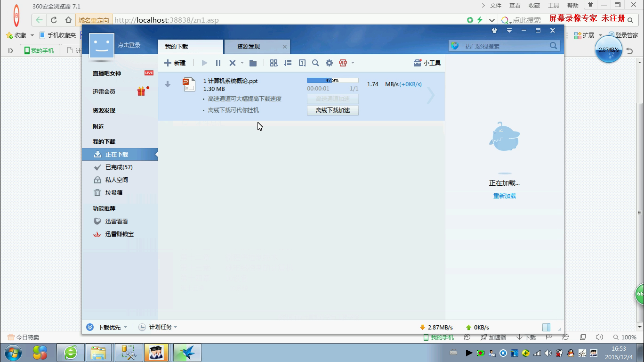Click the sort order icon in the toolbar
This screenshot has height=362, width=644.
pyautogui.click(x=288, y=63)
